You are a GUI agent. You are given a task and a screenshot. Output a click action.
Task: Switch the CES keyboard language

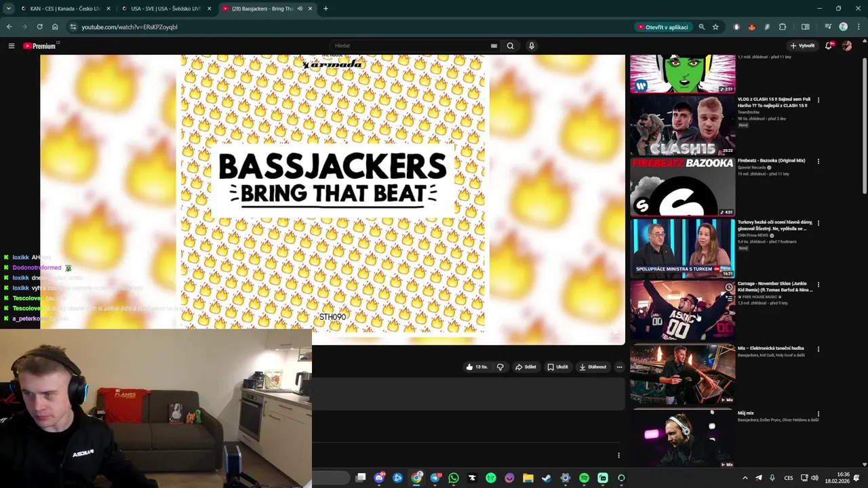click(789, 478)
